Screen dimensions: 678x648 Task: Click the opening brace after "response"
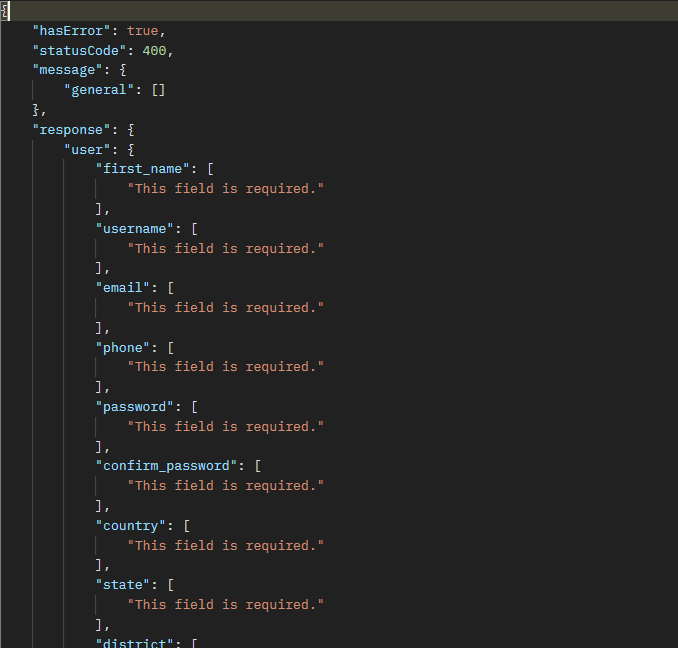131,130
